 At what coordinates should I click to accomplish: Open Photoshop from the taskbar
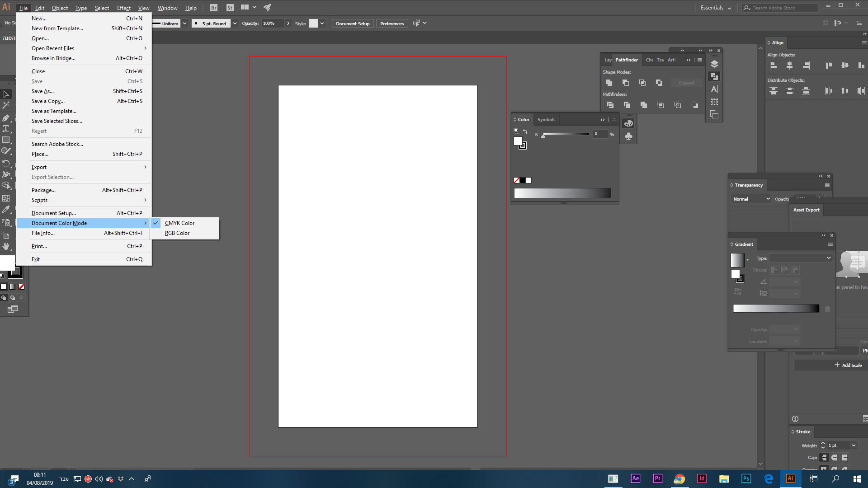(x=746, y=479)
